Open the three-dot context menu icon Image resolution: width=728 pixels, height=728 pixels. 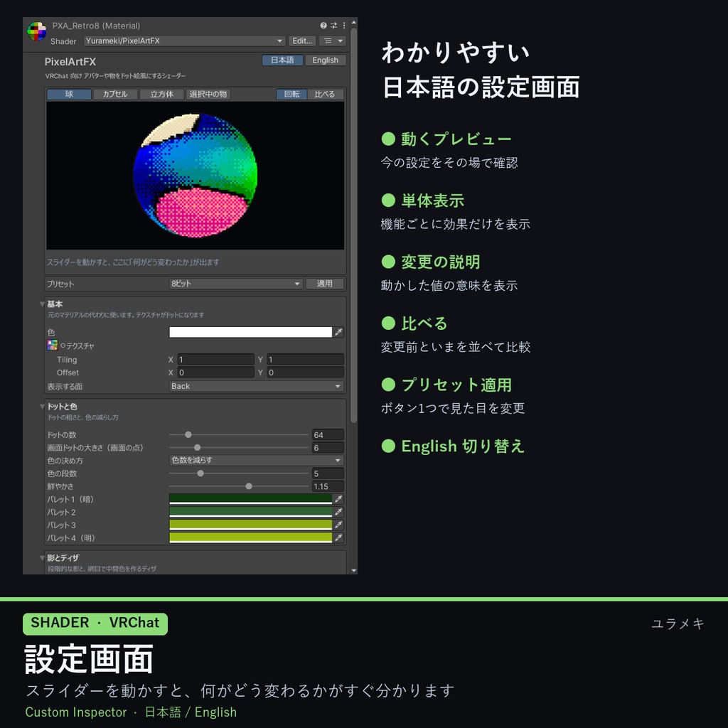tap(344, 26)
